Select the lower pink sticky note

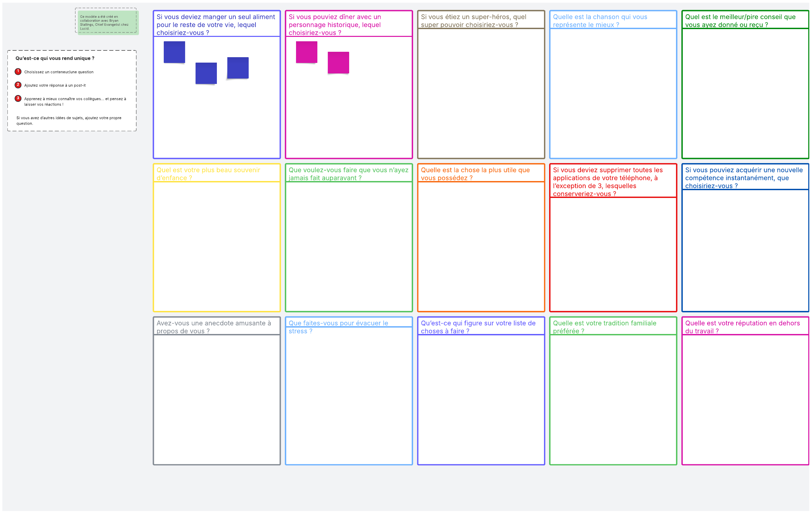(338, 63)
